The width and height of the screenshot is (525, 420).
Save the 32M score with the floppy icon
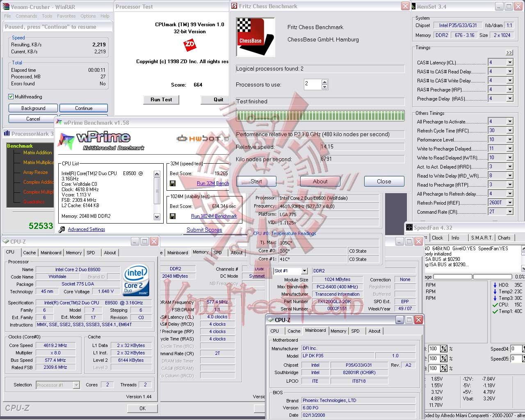pyautogui.click(x=173, y=183)
